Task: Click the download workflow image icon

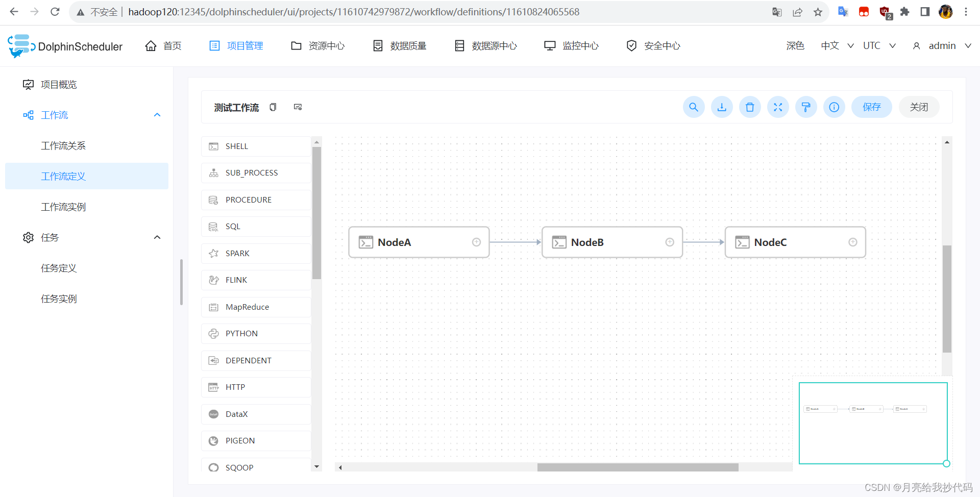Action: [722, 107]
